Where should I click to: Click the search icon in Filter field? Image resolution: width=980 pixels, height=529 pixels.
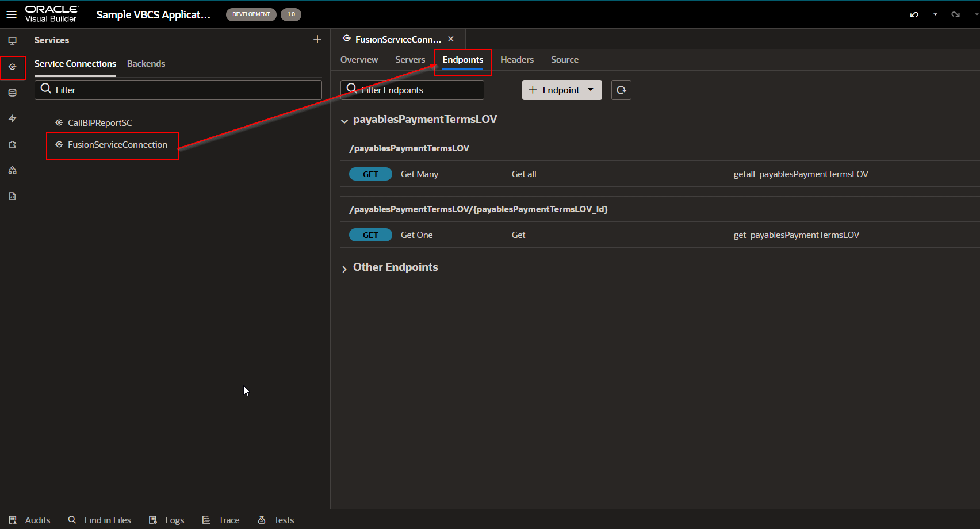(46, 89)
